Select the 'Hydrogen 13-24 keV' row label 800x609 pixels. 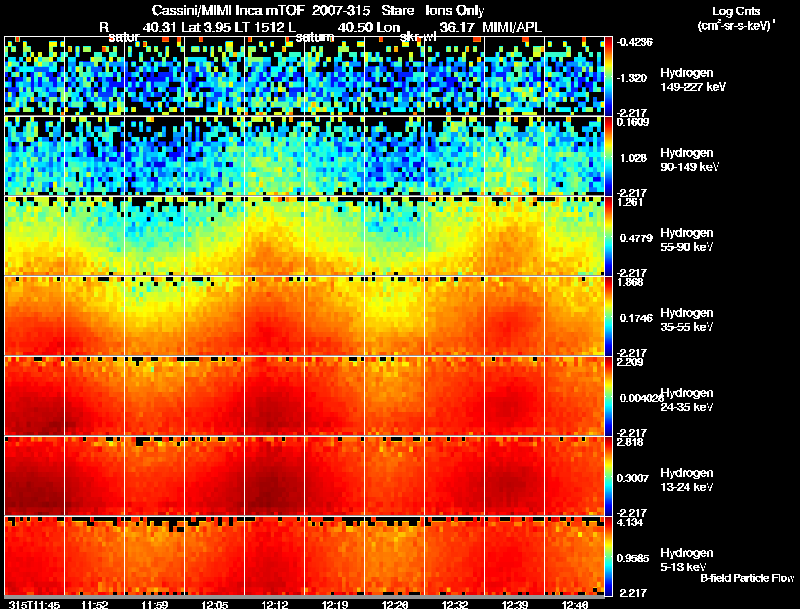[x=687, y=480]
